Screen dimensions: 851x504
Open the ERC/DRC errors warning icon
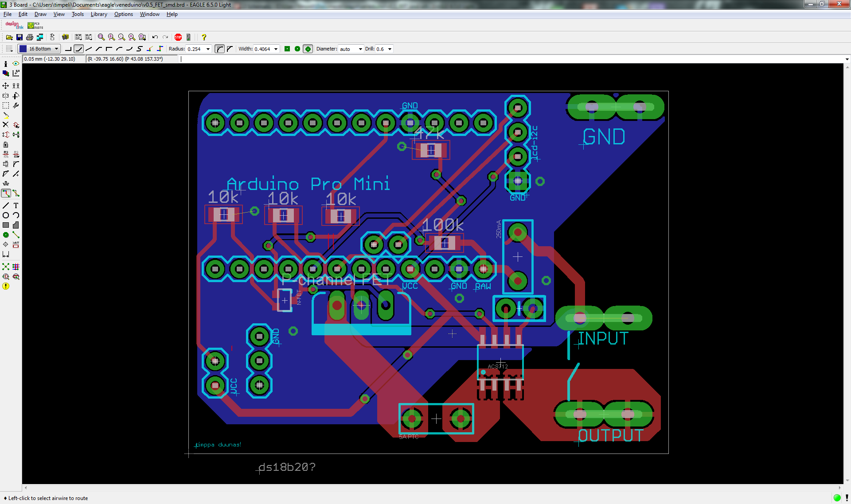tap(6, 286)
